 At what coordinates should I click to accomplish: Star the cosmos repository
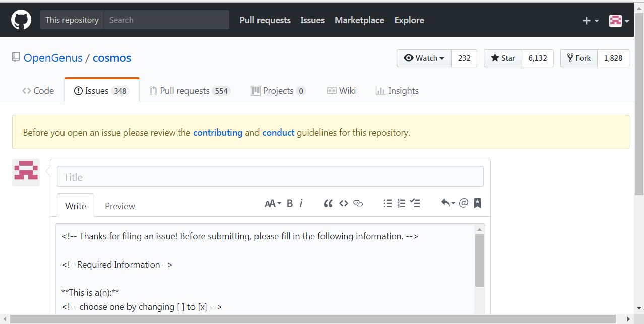pos(503,58)
